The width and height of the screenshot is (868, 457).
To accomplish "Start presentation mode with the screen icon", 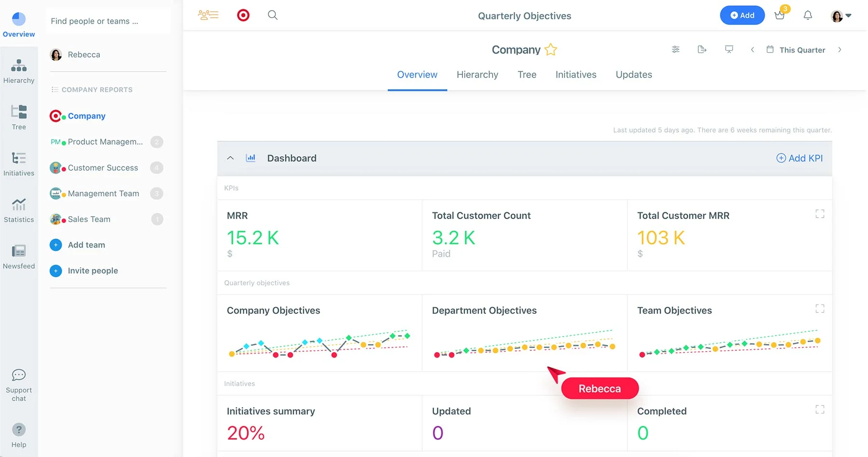I will [729, 49].
